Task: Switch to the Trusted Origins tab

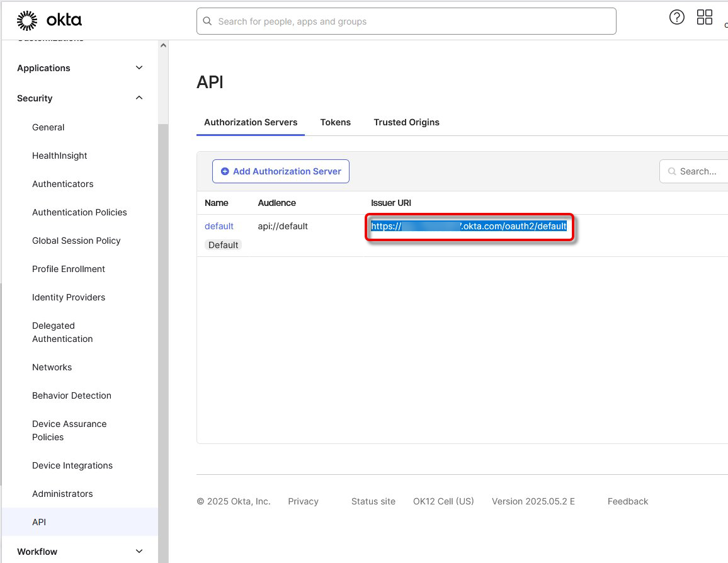Action: (406, 122)
